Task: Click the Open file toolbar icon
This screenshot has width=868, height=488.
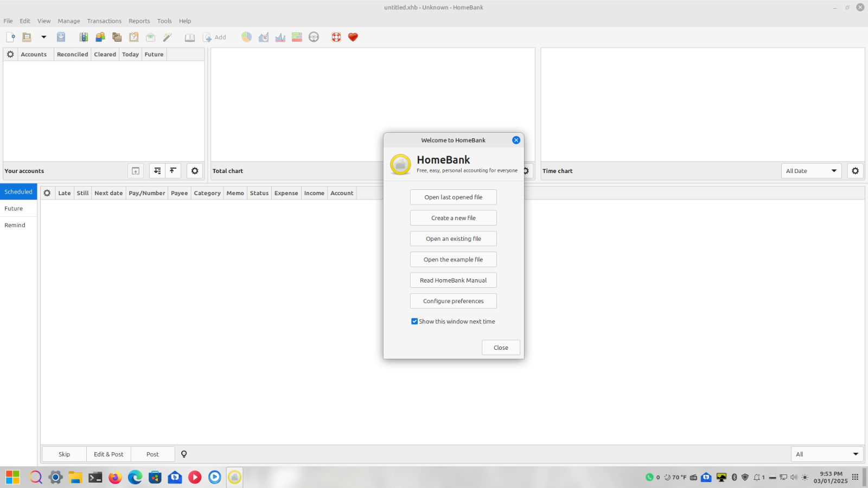Action: (27, 37)
